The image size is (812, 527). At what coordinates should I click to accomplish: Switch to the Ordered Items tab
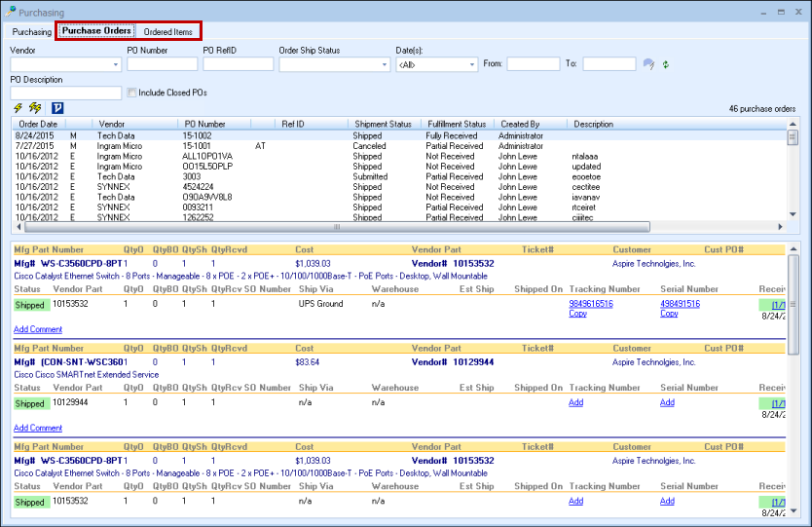pos(167,32)
